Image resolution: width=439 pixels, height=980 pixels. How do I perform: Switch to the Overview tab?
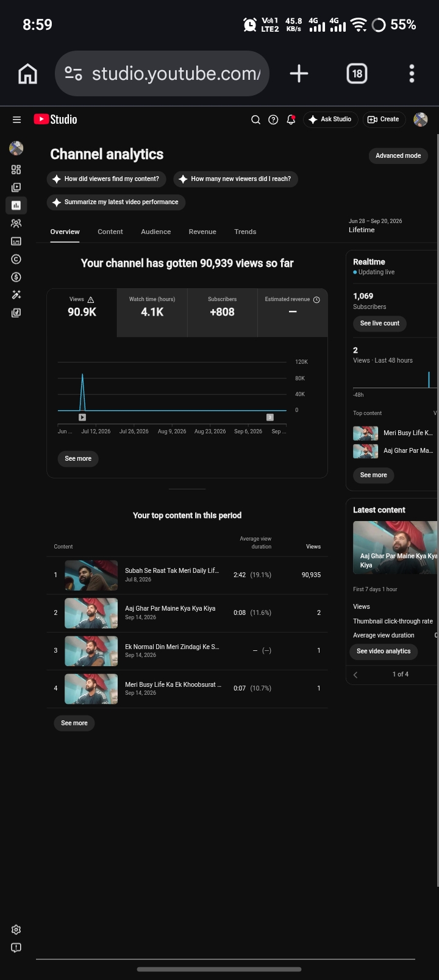(65, 232)
